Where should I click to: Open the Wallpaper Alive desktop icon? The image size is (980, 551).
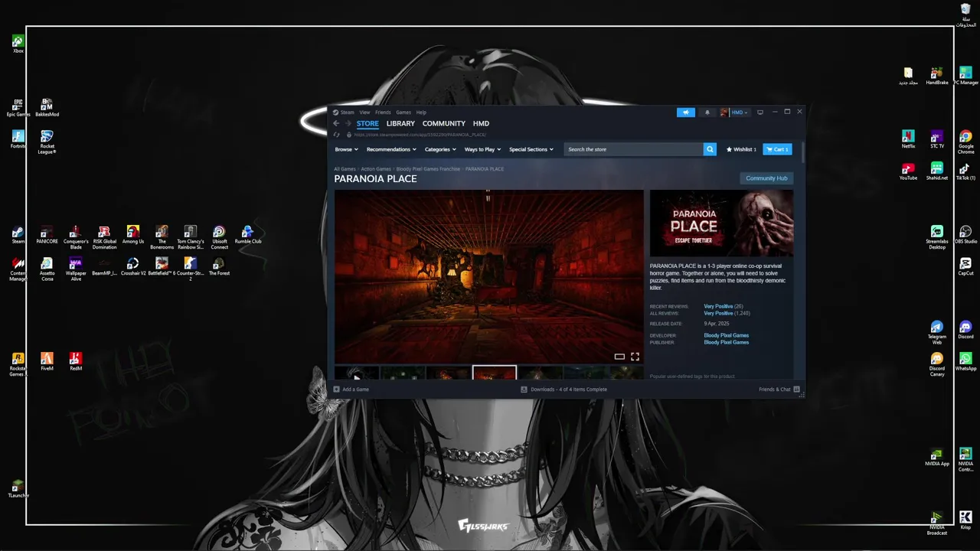(x=75, y=269)
